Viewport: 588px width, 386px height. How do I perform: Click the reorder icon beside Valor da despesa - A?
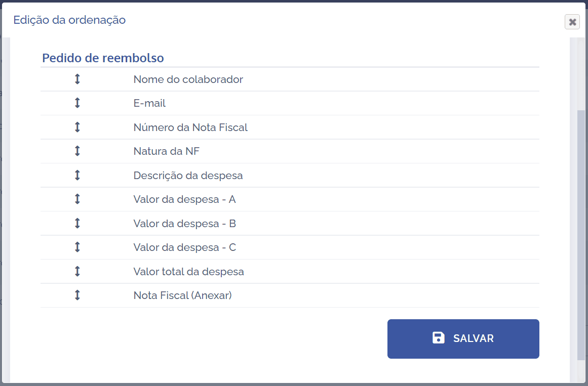click(77, 199)
